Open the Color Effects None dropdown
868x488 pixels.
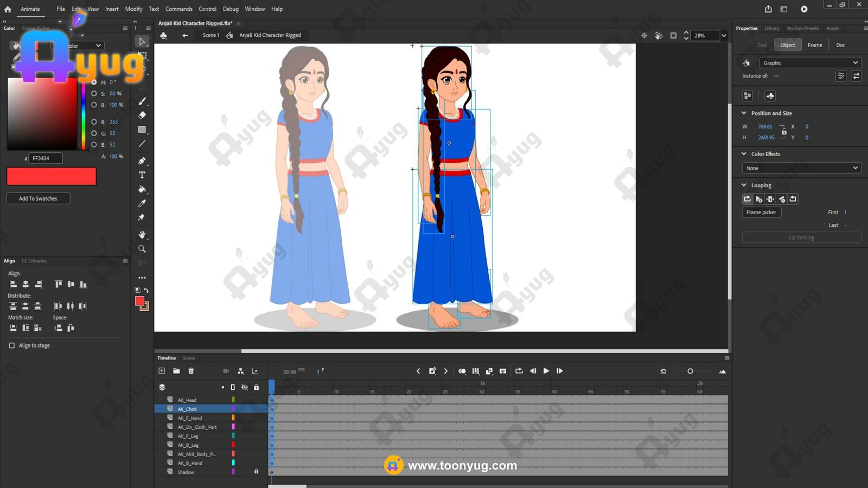[801, 168]
